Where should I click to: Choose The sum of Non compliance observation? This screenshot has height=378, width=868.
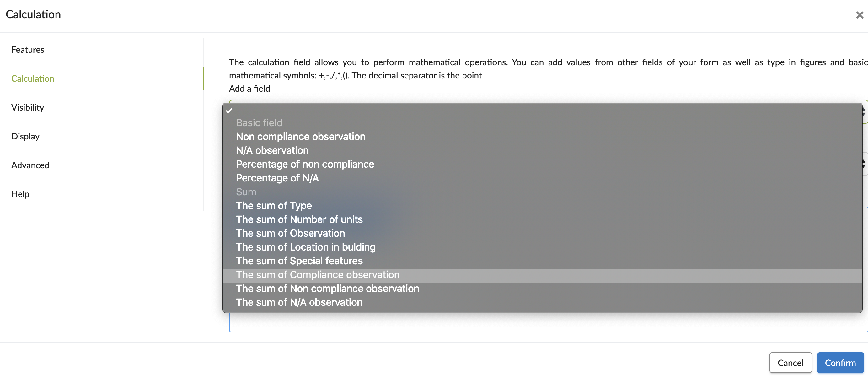327,289
